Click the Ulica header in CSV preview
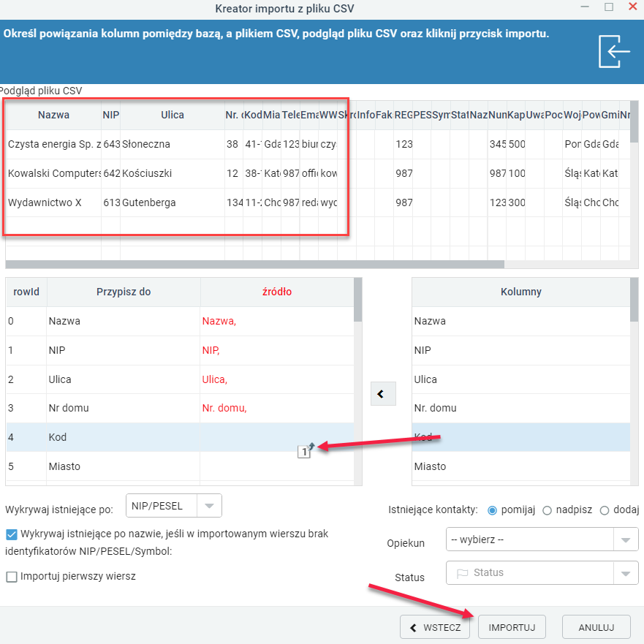The width and height of the screenshot is (644, 644). (173, 115)
